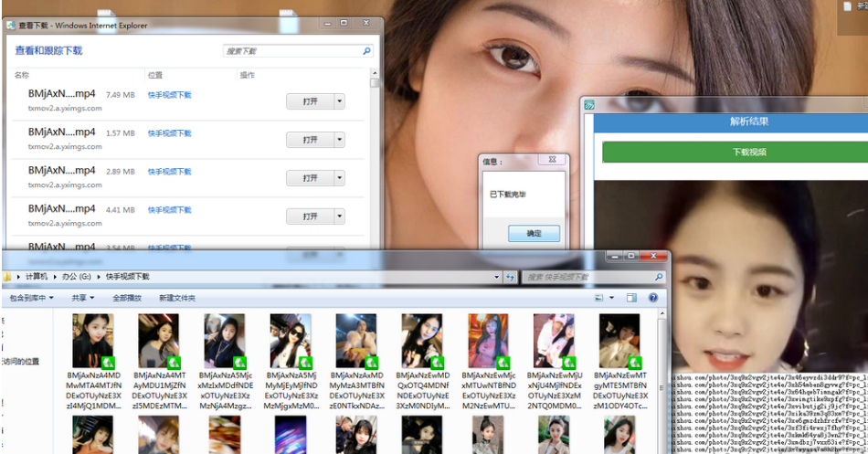Click 全部播放 in Explorer toolbar
Viewport: 868px width, 454px height.
(x=127, y=298)
